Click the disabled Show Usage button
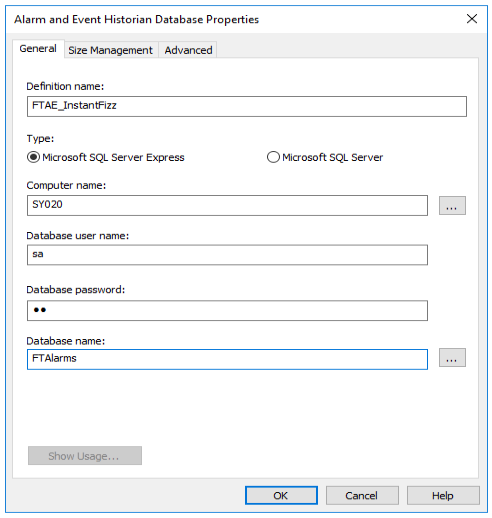Viewport: 492px width, 518px height. pyautogui.click(x=85, y=456)
